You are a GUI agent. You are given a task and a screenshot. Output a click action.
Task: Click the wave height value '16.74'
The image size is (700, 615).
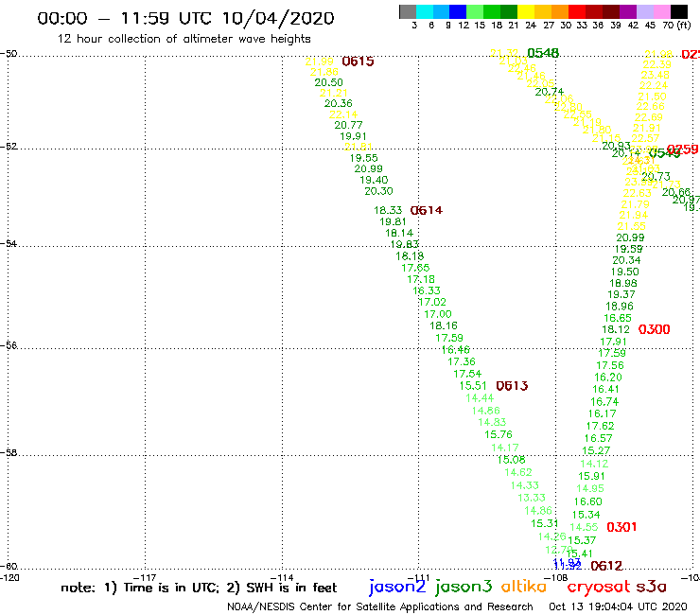click(604, 402)
